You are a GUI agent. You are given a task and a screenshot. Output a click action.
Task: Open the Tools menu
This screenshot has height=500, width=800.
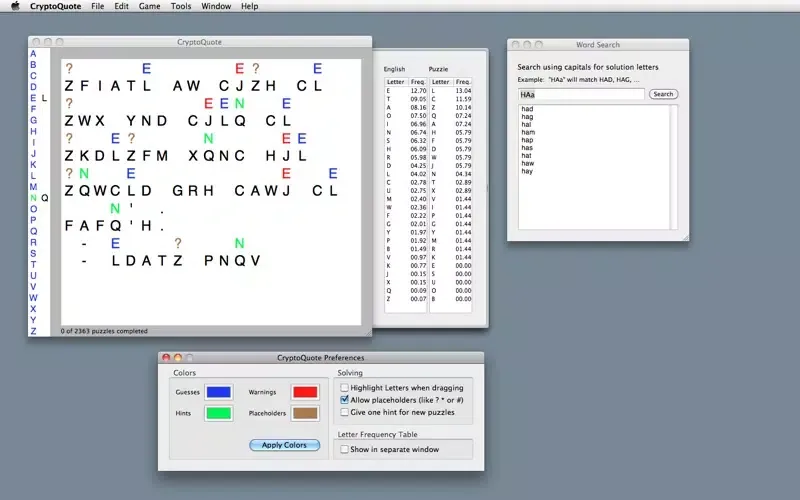click(x=180, y=6)
